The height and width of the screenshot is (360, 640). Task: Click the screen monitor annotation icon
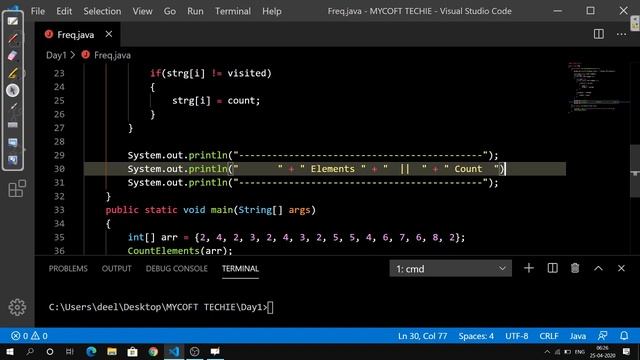13,142
